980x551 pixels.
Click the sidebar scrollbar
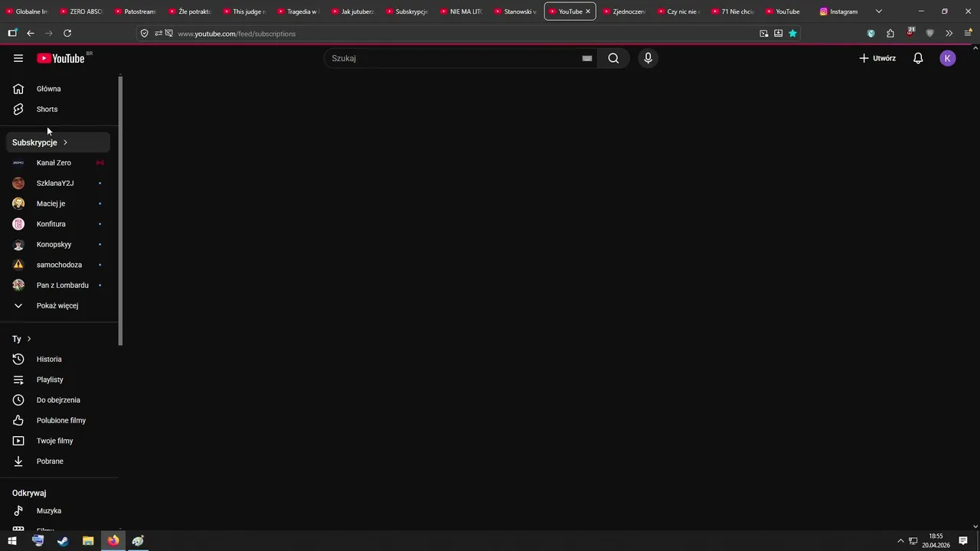120,210
